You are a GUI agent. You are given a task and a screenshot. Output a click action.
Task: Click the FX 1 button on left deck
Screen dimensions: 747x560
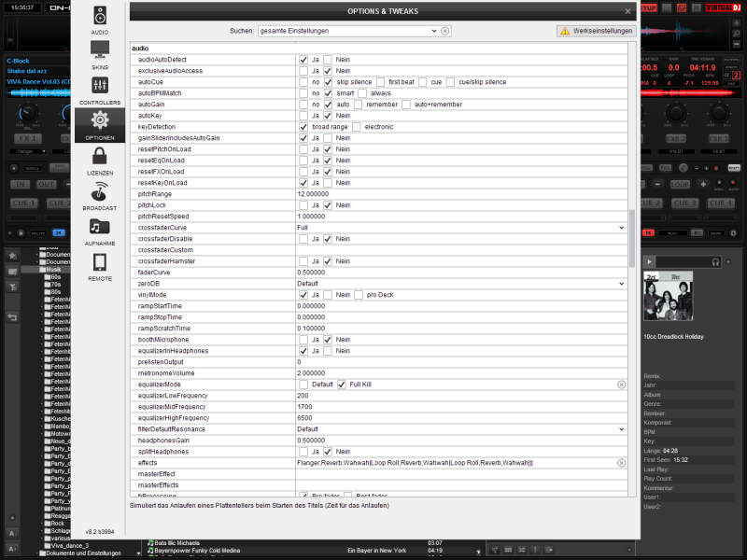[x=28, y=138]
